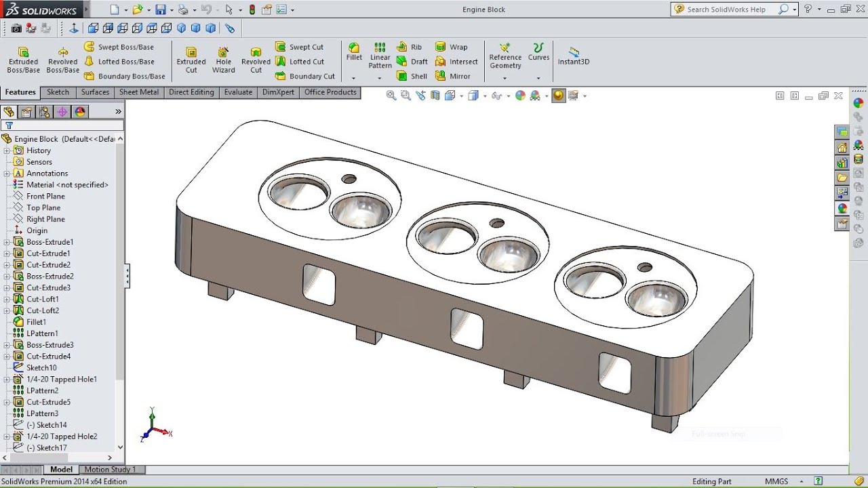Open the Hole Wizard
This screenshot has height=488, width=868.
223,60
